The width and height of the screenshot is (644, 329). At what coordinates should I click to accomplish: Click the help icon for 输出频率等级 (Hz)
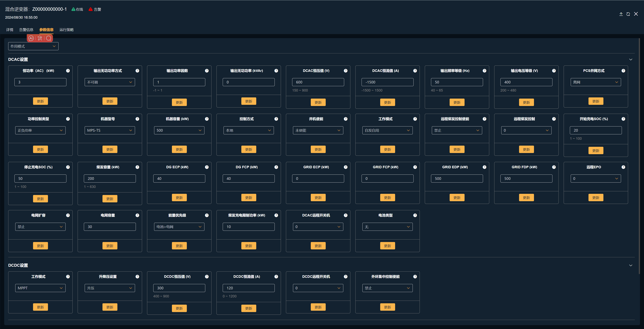[x=485, y=71]
